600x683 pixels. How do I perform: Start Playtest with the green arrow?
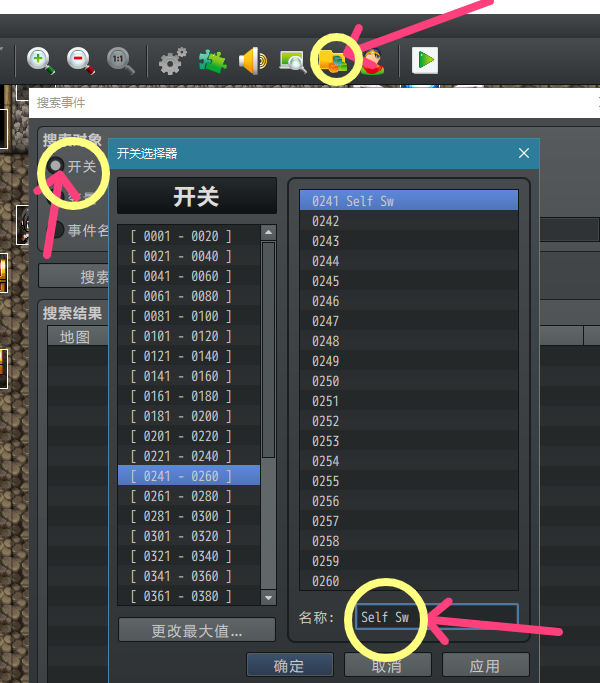click(425, 60)
